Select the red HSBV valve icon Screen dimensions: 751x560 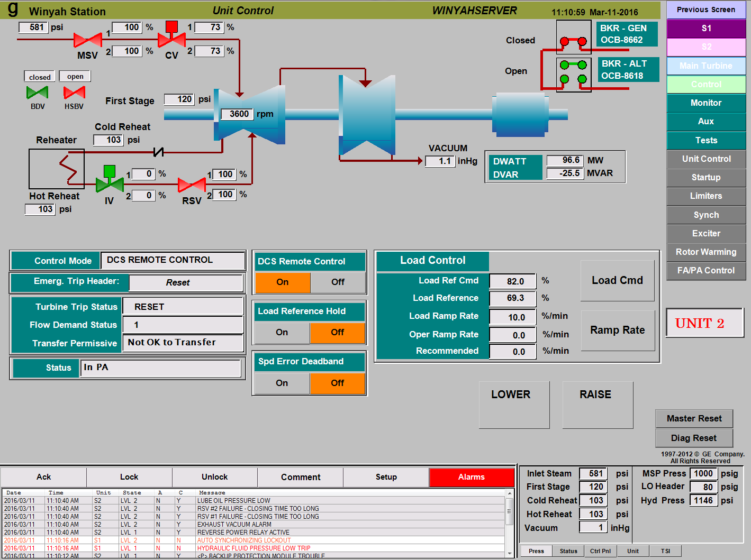(74, 93)
